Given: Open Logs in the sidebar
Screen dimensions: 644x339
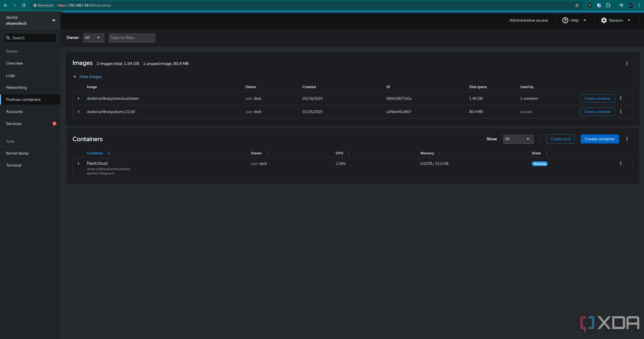Looking at the screenshot, I should [x=30, y=75].
